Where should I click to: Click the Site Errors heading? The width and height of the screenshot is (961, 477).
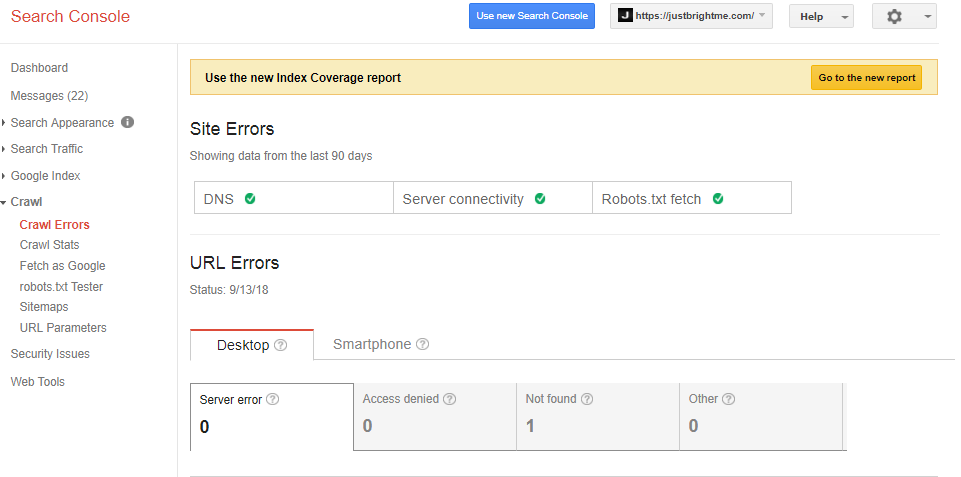point(232,129)
